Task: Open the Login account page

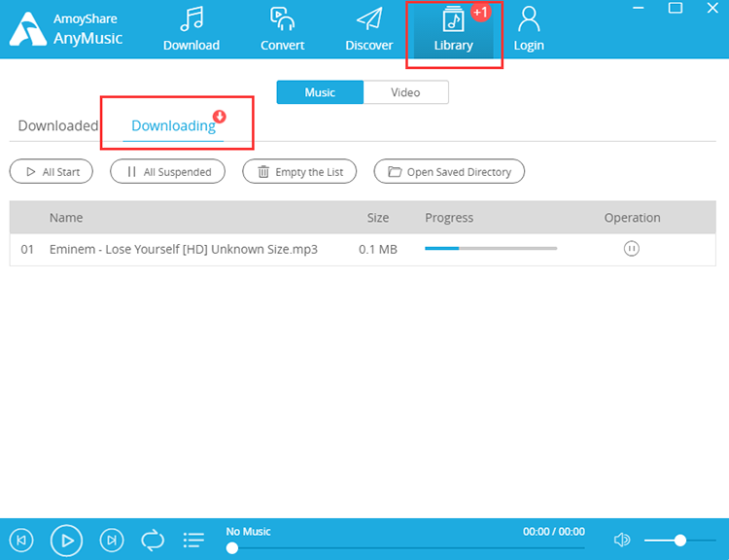Action: tap(529, 29)
